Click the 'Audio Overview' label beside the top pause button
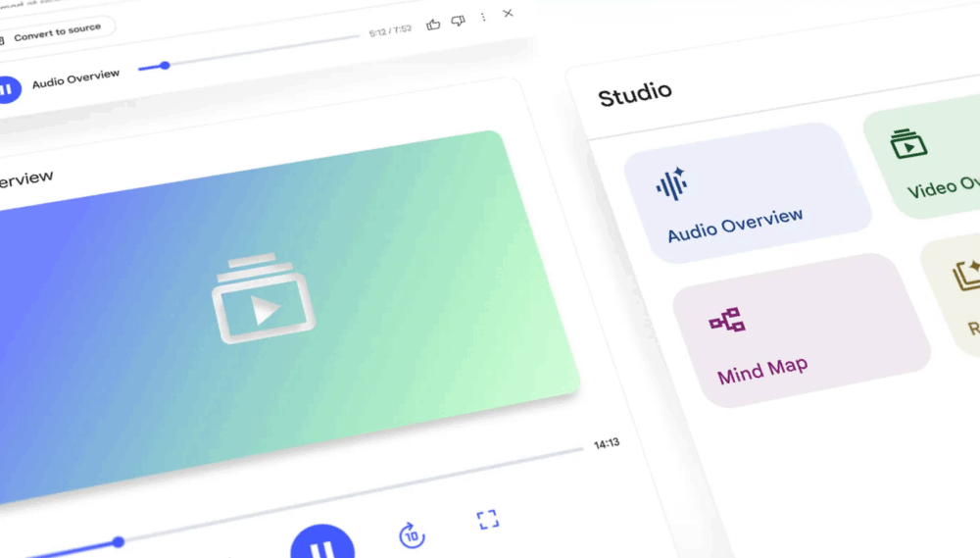The image size is (980, 558). (75, 78)
